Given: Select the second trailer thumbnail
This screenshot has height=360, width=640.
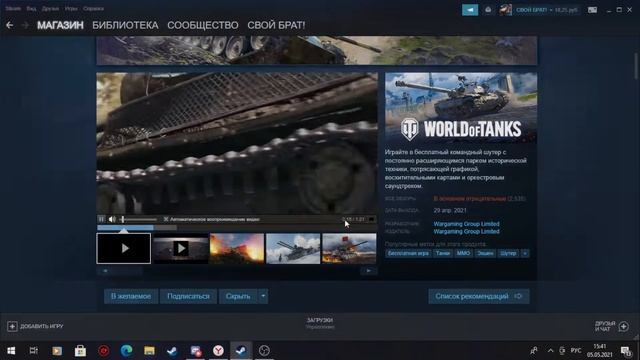Looking at the screenshot, I should 180,248.
